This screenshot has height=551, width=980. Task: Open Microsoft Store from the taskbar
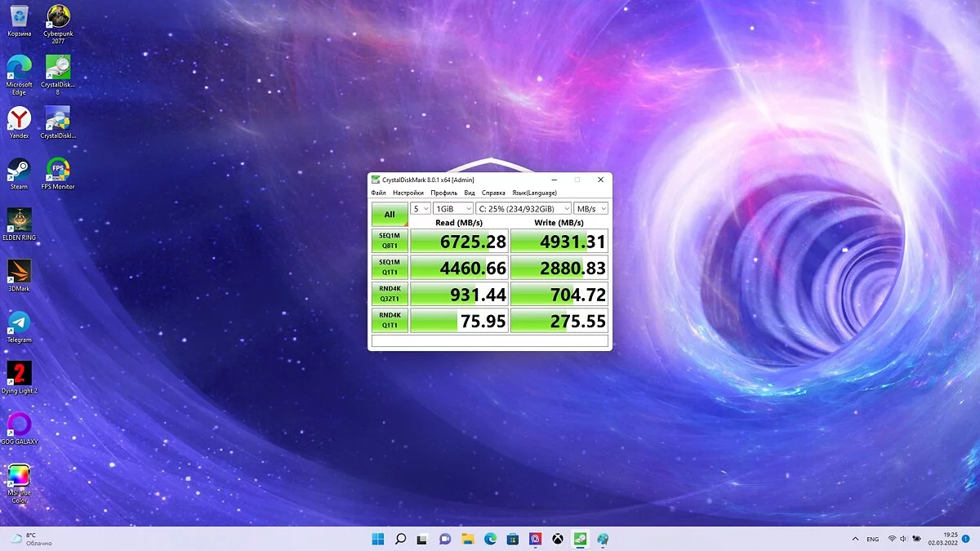[512, 539]
